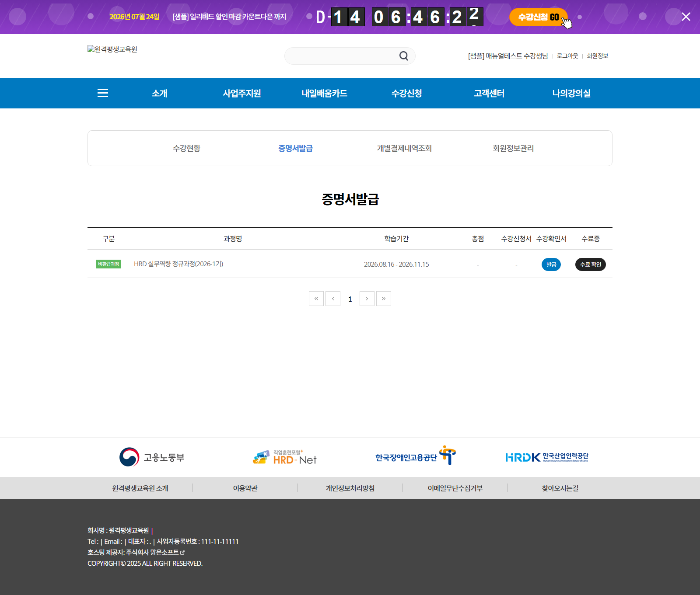The image size is (700, 595).
Task: Select page 1 in the pagination
Action: point(350,299)
